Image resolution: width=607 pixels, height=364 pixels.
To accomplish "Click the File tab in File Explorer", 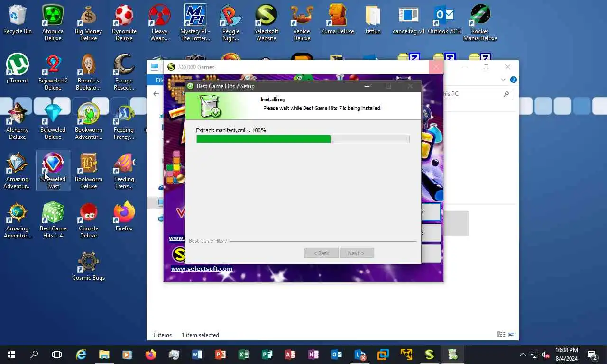I will coord(160,80).
